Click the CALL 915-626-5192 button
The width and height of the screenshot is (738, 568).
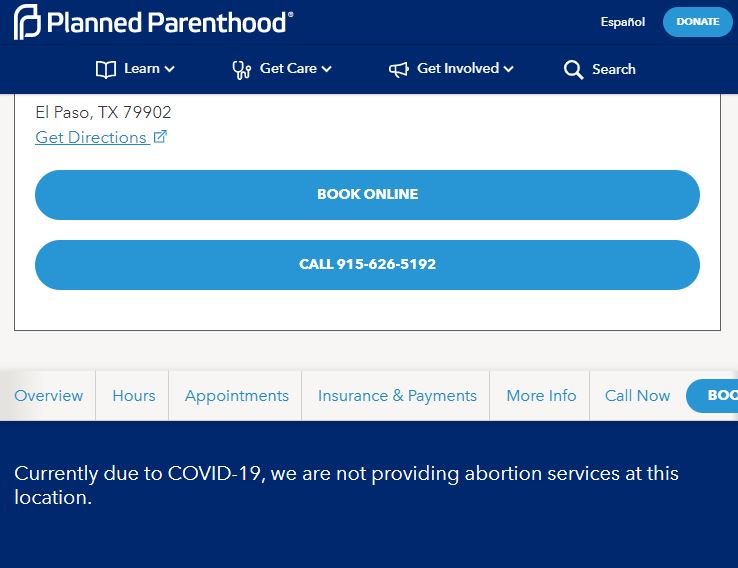[x=367, y=265]
